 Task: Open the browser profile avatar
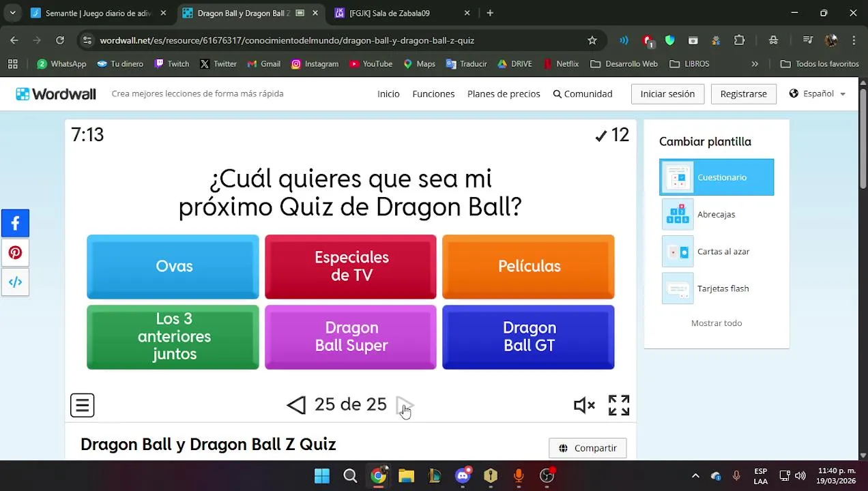click(831, 40)
